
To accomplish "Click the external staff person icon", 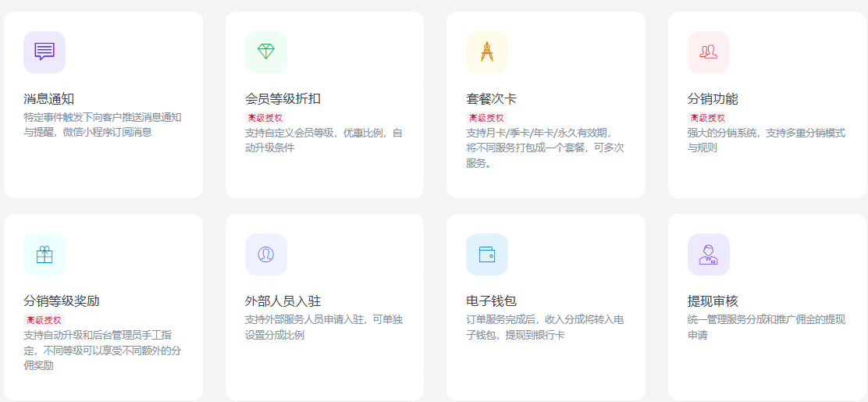I will pyautogui.click(x=266, y=254).
